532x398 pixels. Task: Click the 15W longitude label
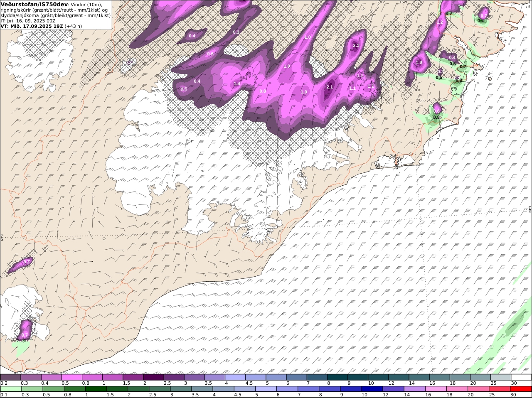point(402,2)
